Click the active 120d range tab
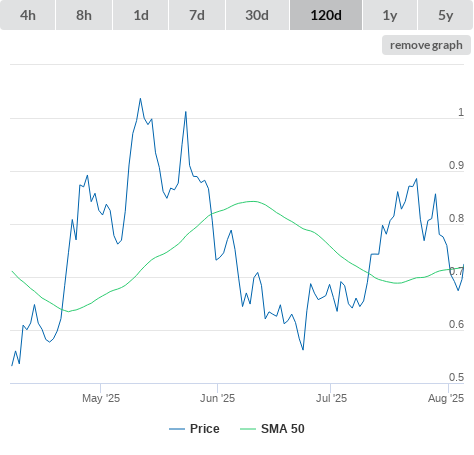 pyautogui.click(x=326, y=15)
